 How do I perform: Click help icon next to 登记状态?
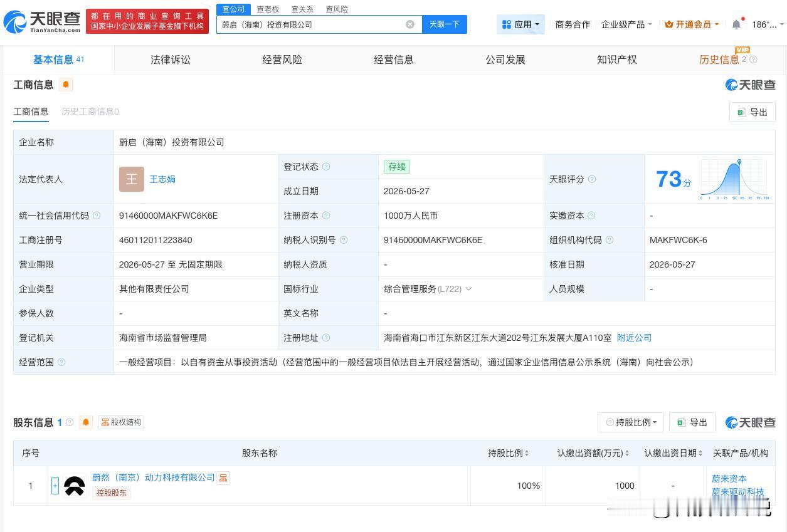tap(326, 167)
